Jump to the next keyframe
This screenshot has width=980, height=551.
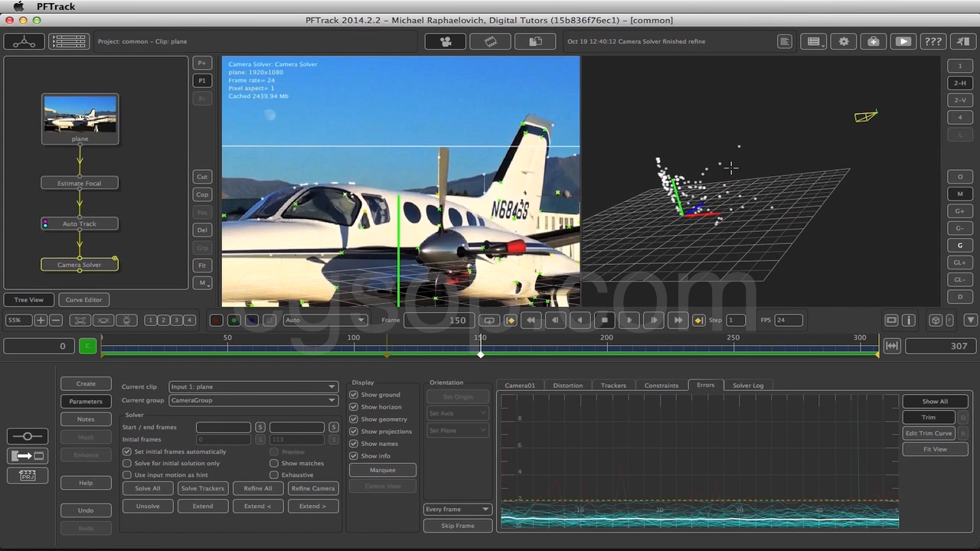point(698,320)
